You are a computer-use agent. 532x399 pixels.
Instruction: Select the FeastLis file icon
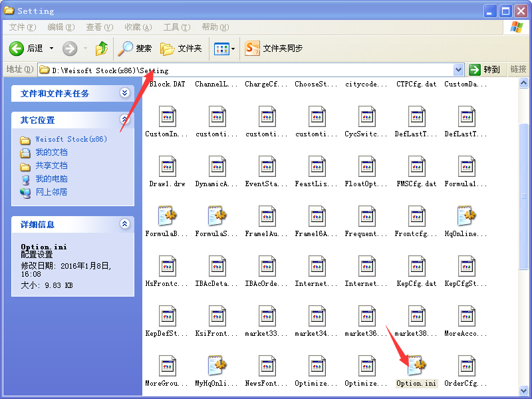pyautogui.click(x=317, y=166)
